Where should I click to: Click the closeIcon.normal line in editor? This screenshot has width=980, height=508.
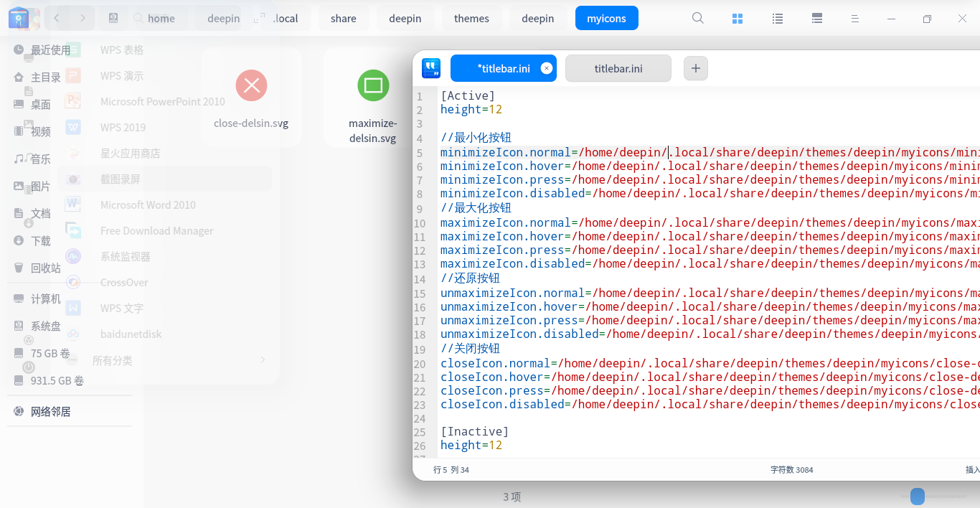point(710,363)
